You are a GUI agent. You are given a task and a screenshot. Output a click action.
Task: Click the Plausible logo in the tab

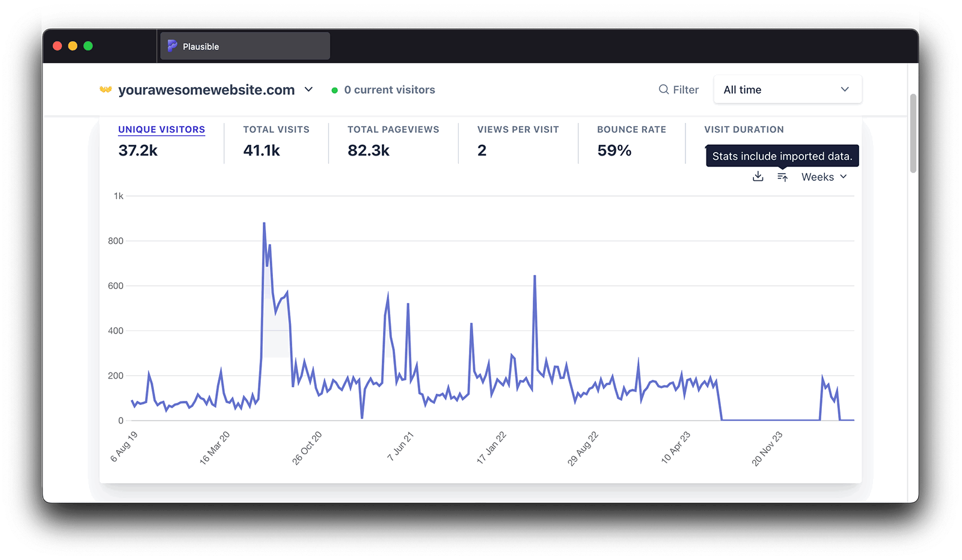[x=173, y=46]
